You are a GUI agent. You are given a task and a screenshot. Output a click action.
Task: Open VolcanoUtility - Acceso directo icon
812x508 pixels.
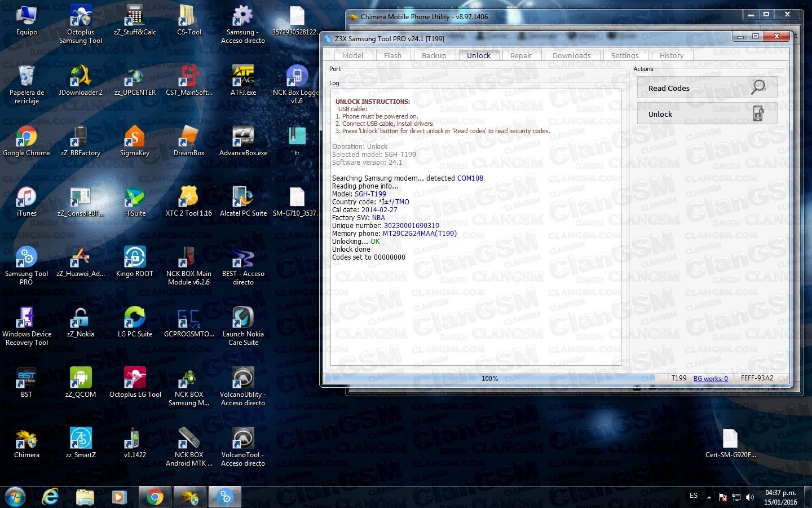coord(243,386)
